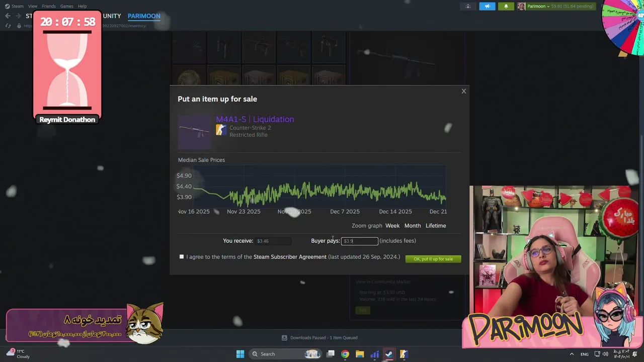Open the Steam menu
This screenshot has width=644, height=362.
tap(15, 6)
